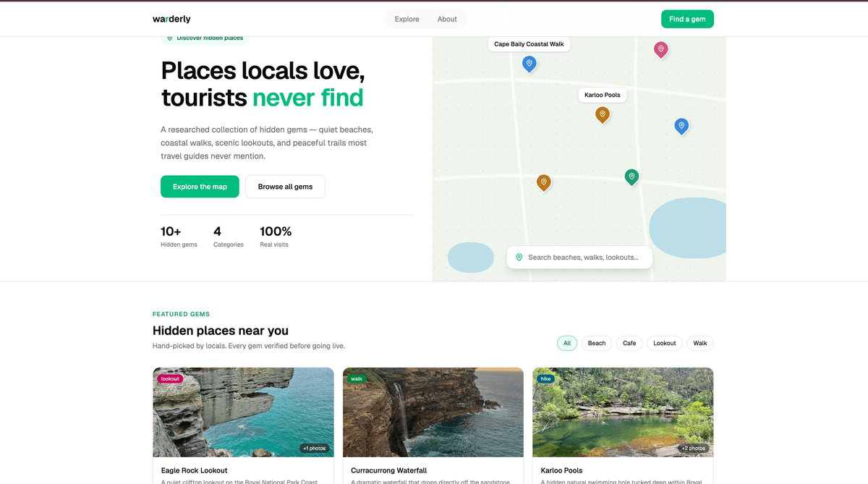Click the 100% Real visits stat
868x484 pixels.
click(276, 237)
